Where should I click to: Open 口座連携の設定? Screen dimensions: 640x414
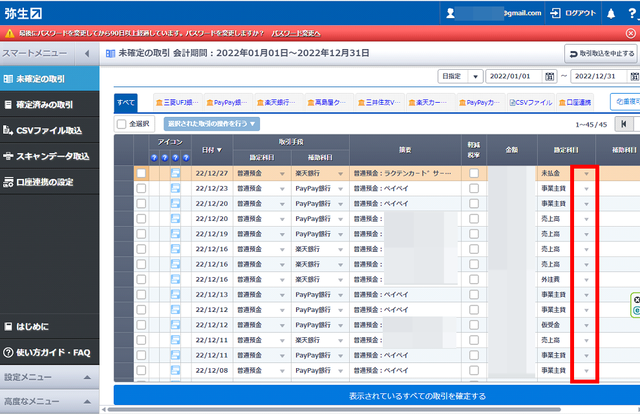49,182
